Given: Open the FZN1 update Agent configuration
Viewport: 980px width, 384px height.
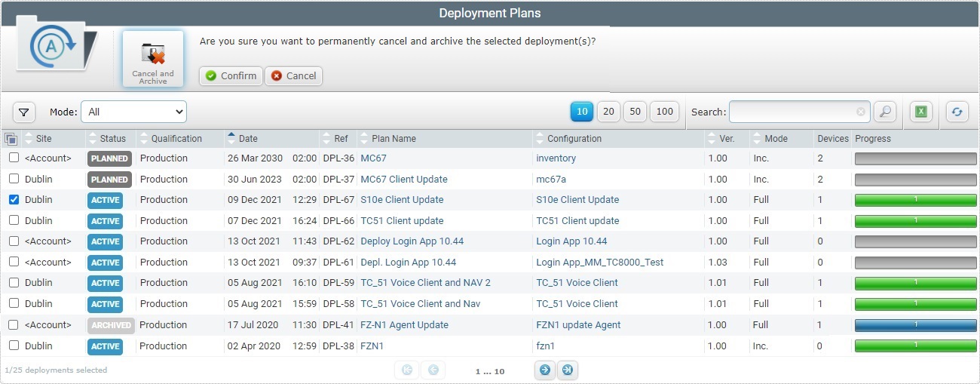Looking at the screenshot, I should click(x=578, y=325).
